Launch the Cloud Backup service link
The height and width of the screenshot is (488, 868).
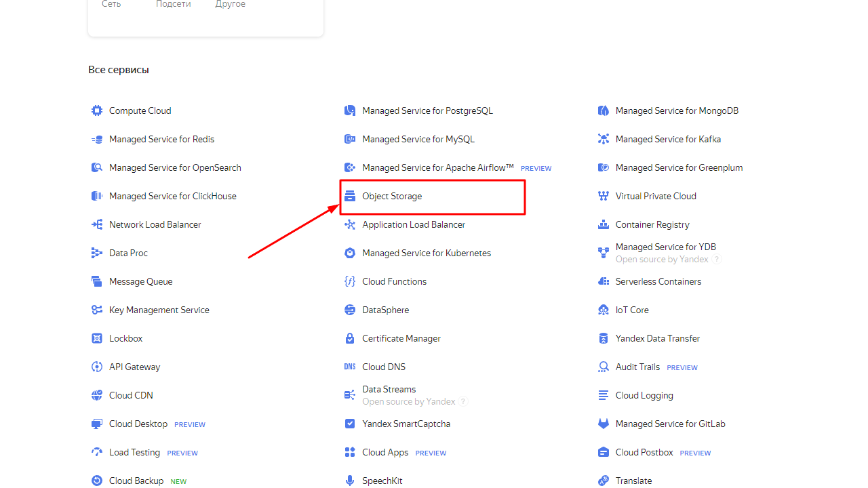point(136,481)
